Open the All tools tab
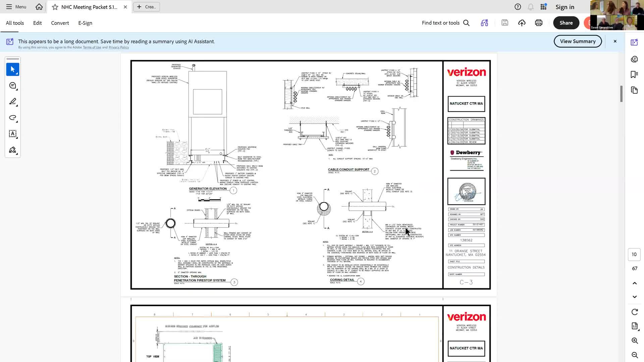Viewport: 644px width, 362px height. [15, 23]
